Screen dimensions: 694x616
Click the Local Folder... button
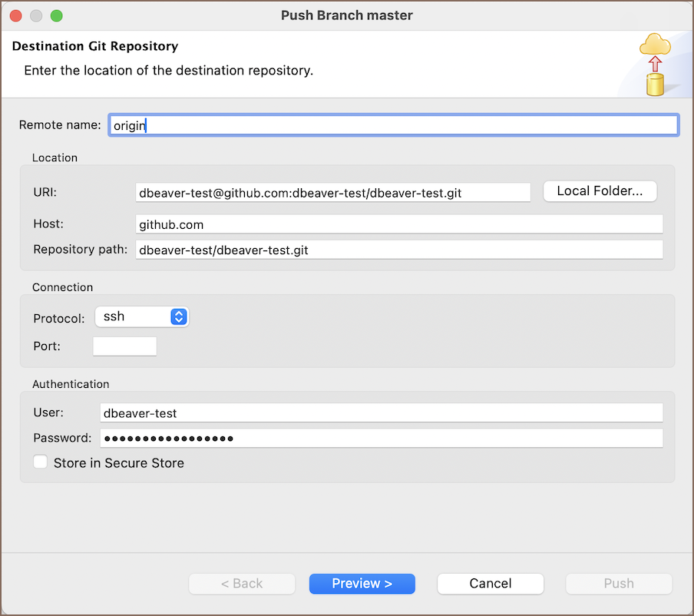point(600,191)
